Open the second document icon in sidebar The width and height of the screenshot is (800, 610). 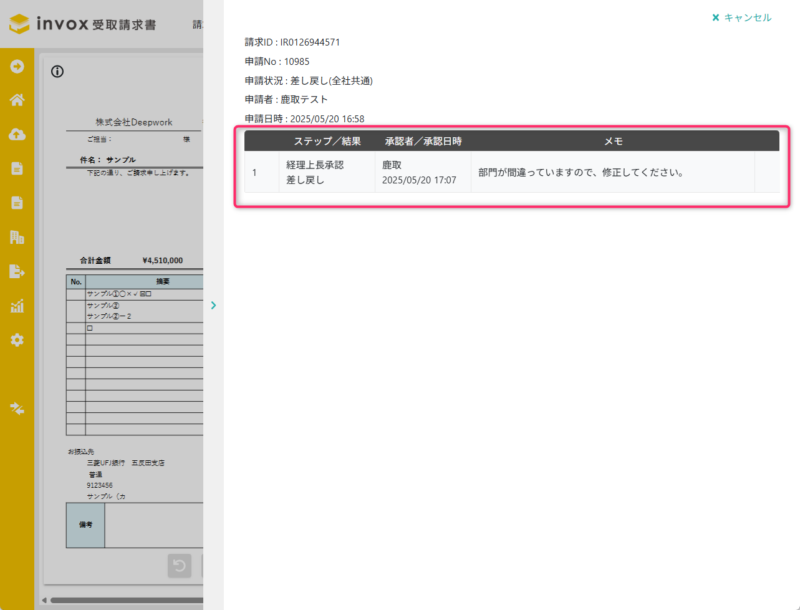pos(17,203)
